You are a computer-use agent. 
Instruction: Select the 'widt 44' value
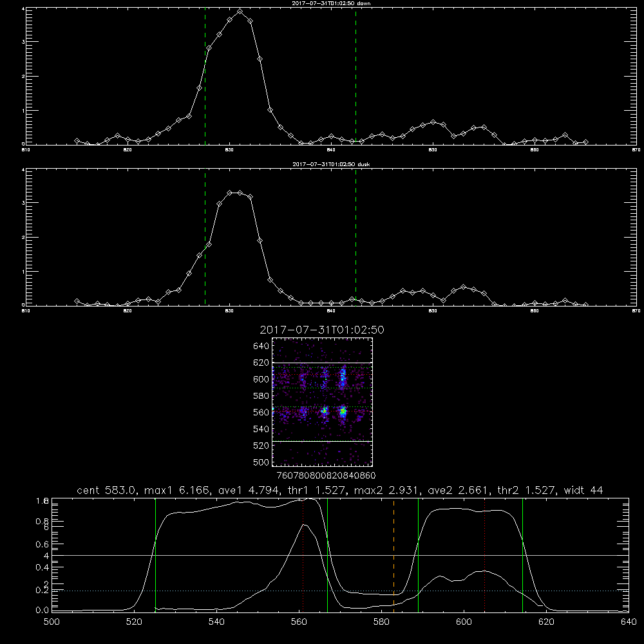(583, 490)
